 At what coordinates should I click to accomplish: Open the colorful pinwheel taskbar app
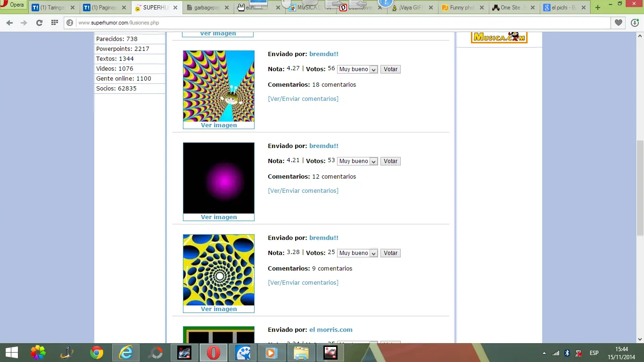point(38,353)
